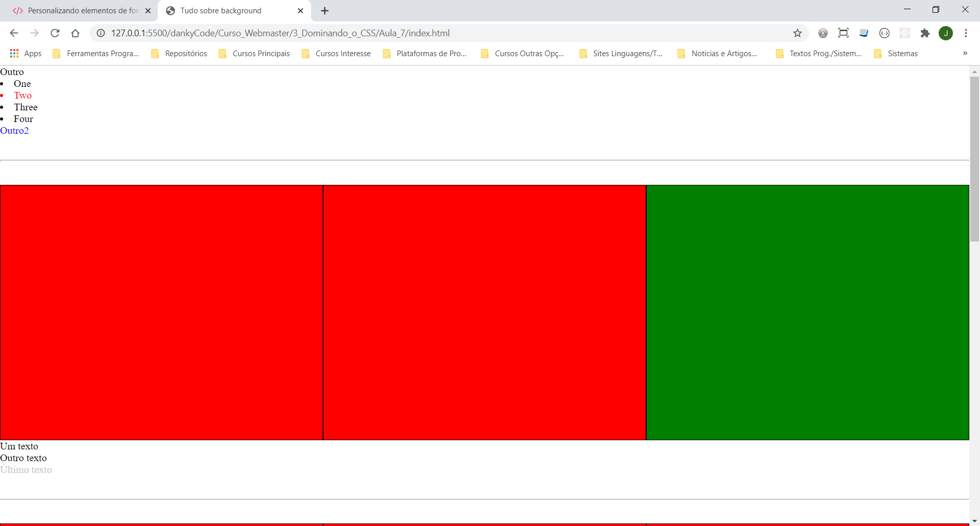This screenshot has width=980, height=526.
Task: Click the gear-shaped extension icon in toolbar
Action: pos(823,33)
